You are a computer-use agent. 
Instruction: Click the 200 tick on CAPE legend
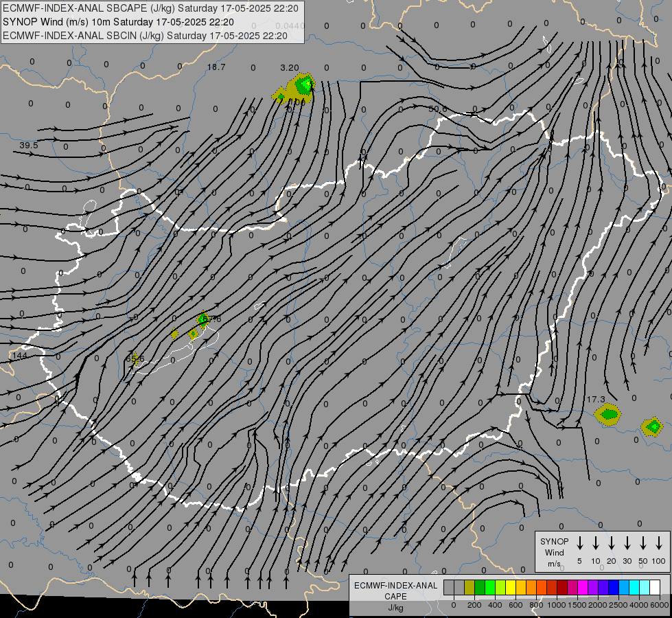474,605
